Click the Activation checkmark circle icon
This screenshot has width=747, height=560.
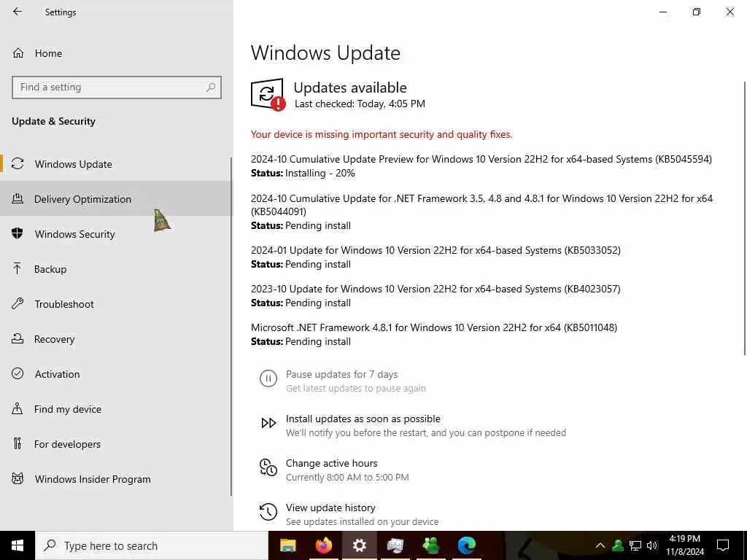[x=18, y=373]
